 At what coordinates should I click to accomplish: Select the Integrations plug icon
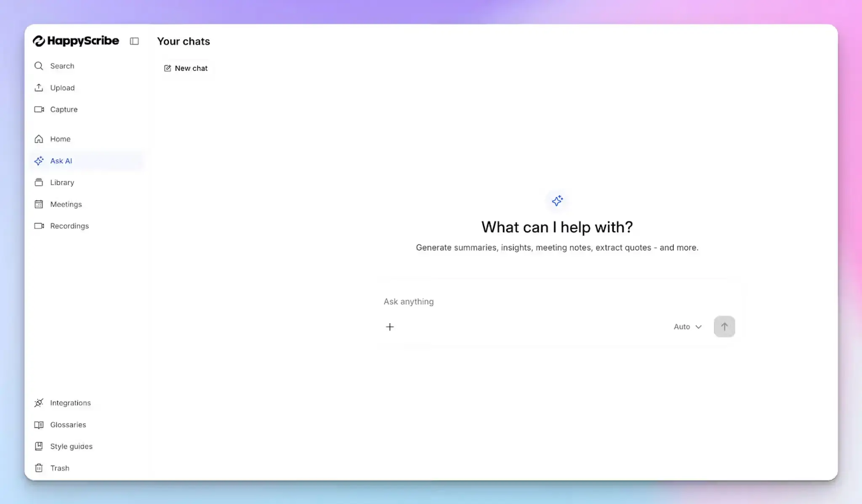(38, 403)
